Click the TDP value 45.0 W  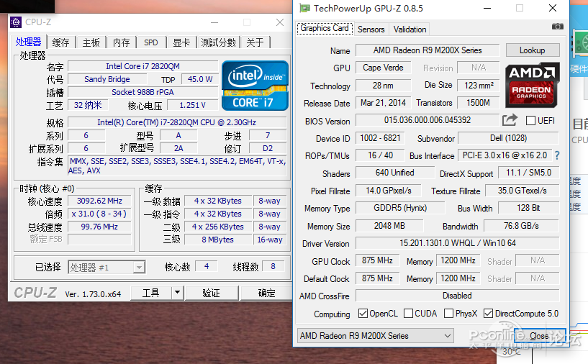(x=200, y=79)
